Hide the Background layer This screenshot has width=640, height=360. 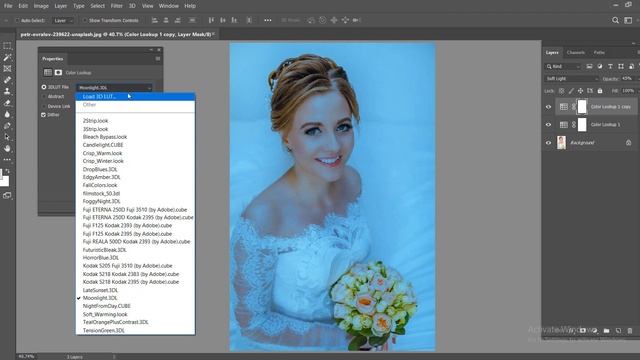pos(549,143)
